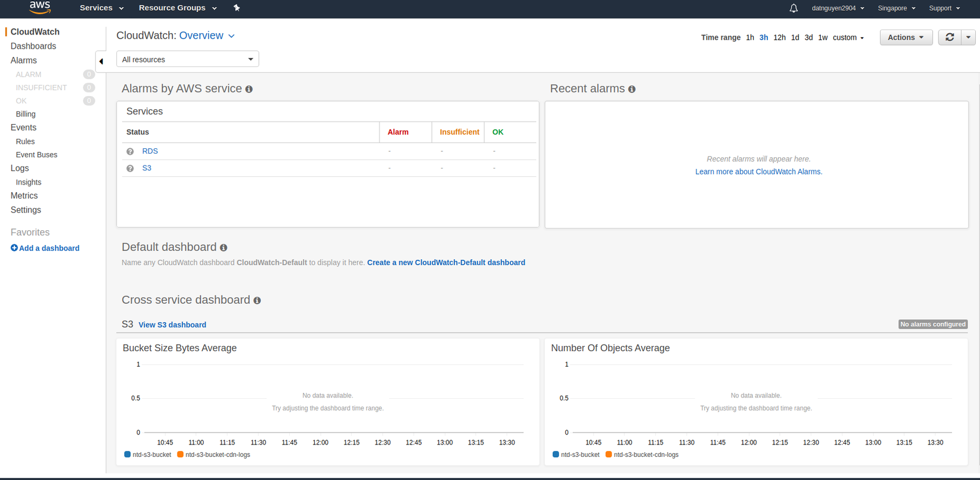Click the pin shortcut icon in top bar
This screenshot has width=980, height=480.
(236, 8)
